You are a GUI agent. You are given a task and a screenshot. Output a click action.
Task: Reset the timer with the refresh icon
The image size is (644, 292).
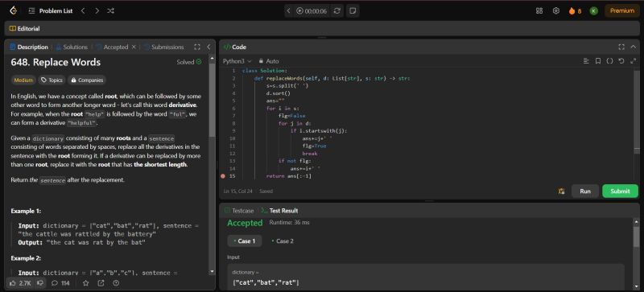pyautogui.click(x=336, y=11)
